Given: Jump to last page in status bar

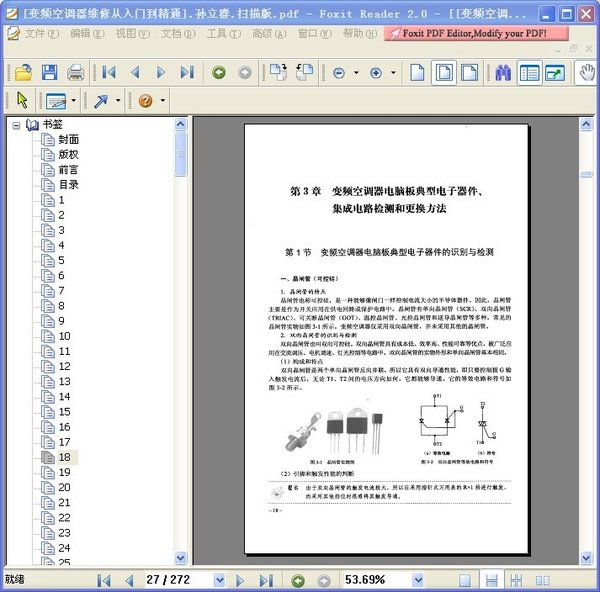Looking at the screenshot, I should tap(266, 581).
